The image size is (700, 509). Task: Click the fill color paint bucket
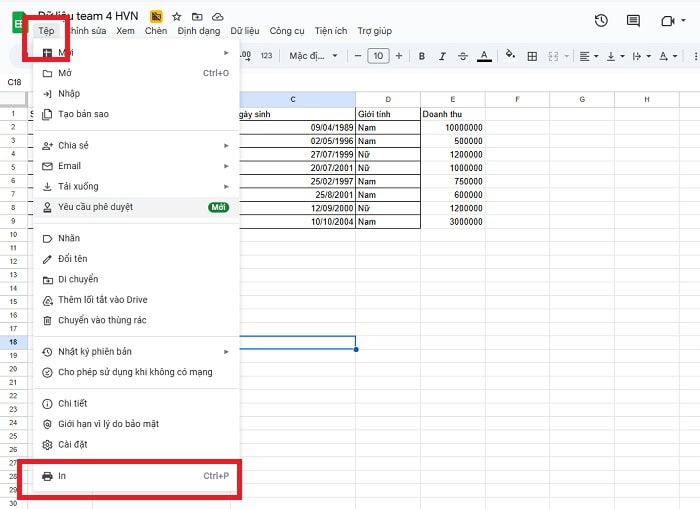coord(510,55)
